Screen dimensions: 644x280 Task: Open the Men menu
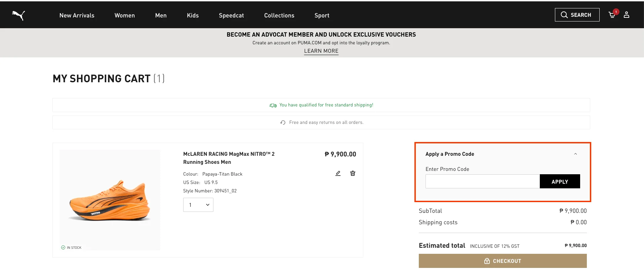(161, 15)
